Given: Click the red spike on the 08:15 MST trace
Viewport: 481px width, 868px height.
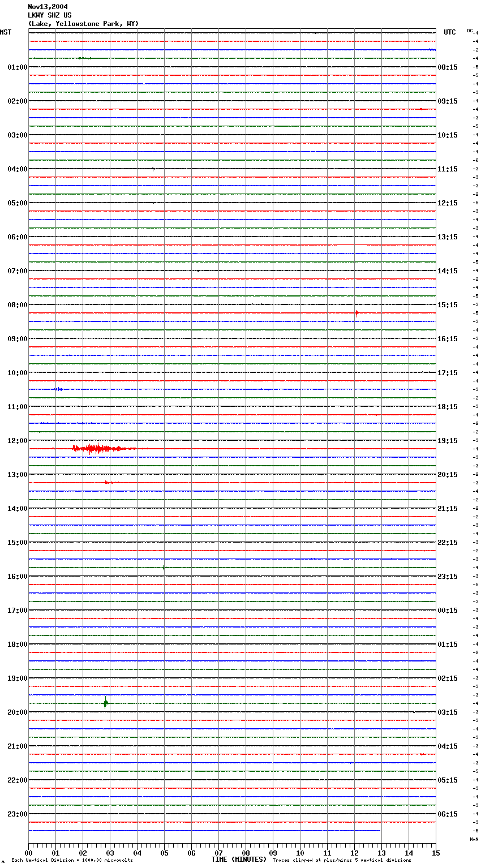Looking at the screenshot, I should tap(357, 313).
